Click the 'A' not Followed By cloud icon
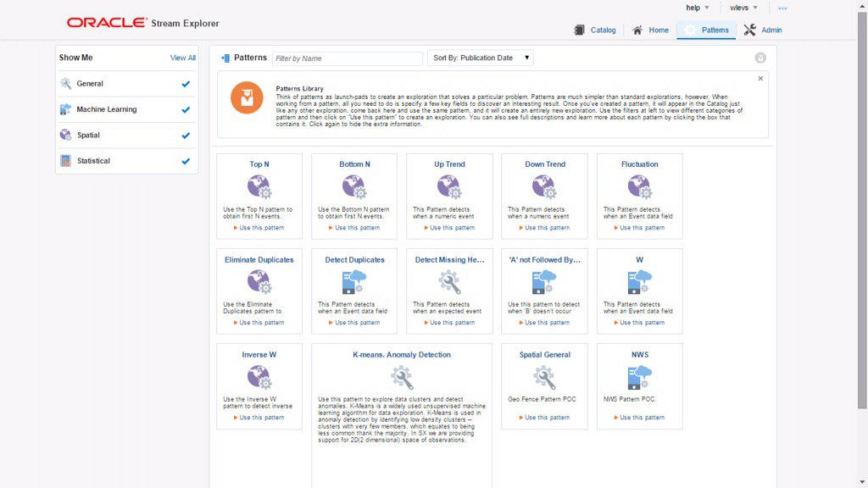Screen dimensions: 868x488 [x=544, y=281]
